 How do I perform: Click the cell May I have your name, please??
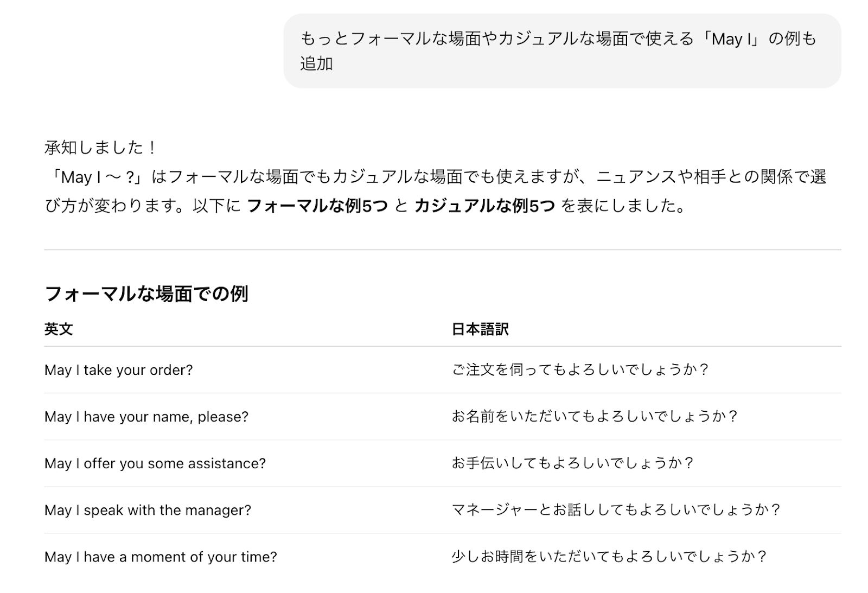coord(146,417)
